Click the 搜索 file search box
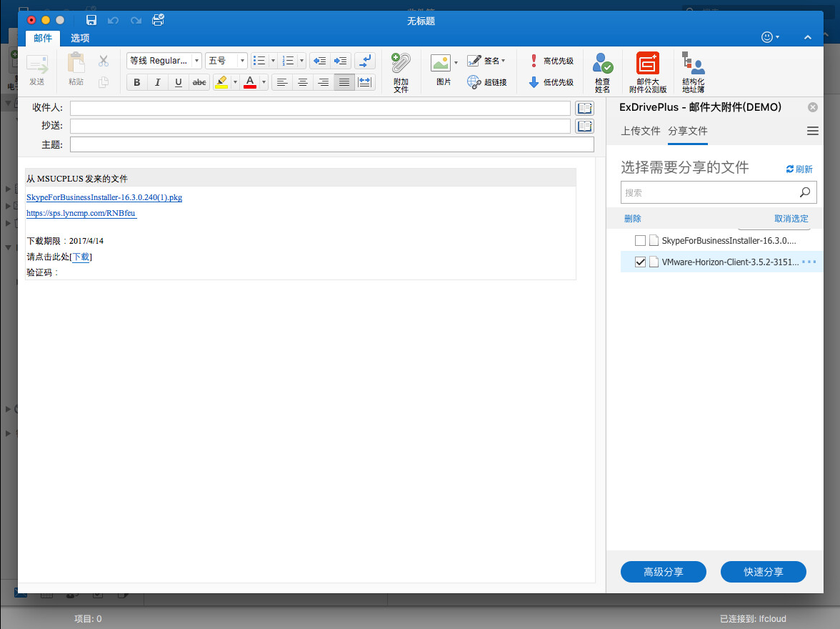Viewport: 840px width, 629px height. point(719,192)
